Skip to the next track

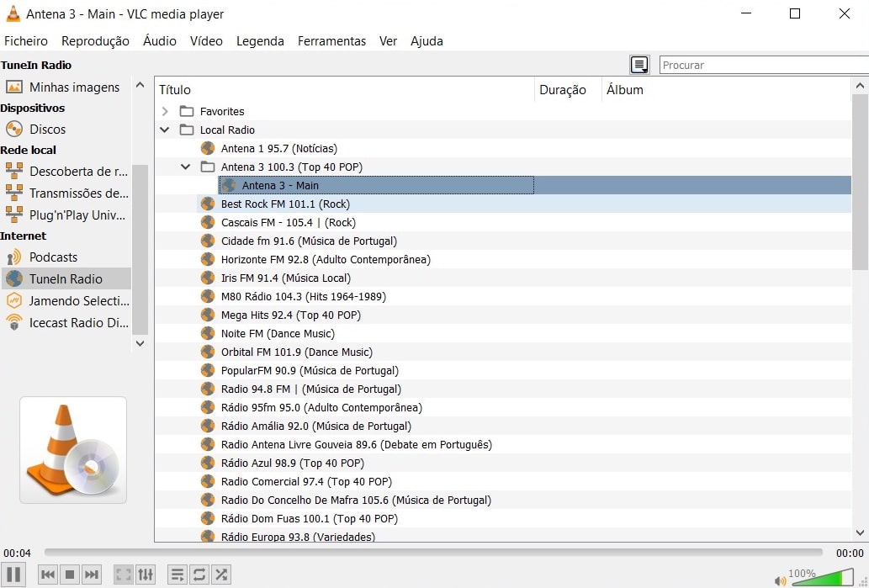(x=92, y=575)
